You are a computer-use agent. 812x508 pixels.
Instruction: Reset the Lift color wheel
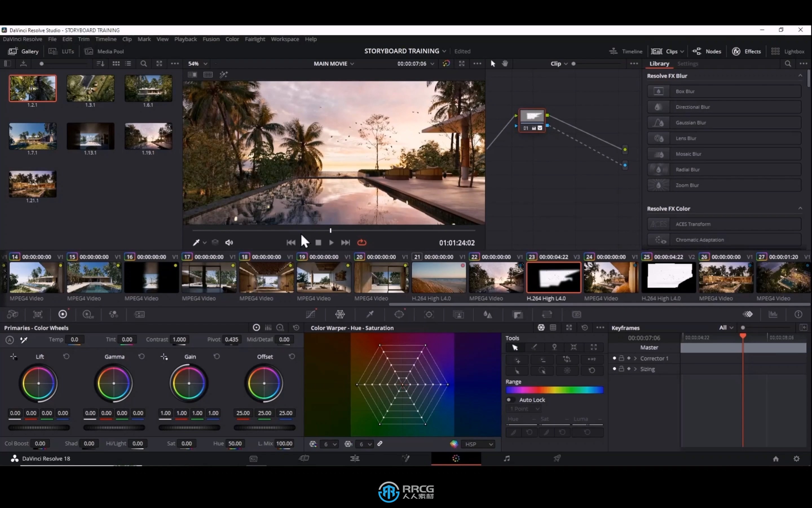click(x=66, y=356)
